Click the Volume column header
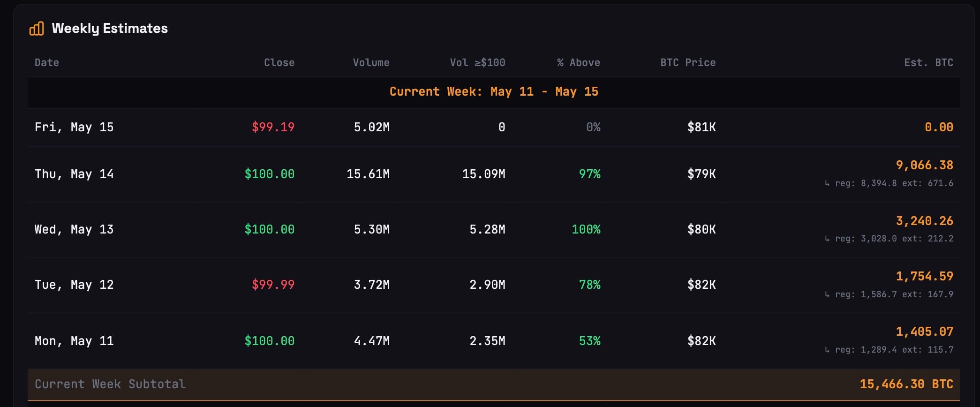 click(x=371, y=62)
